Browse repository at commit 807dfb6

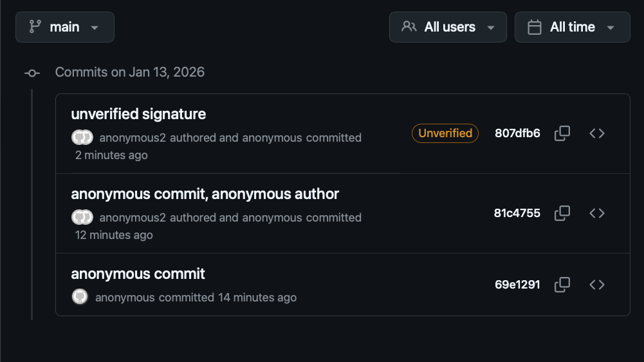[597, 133]
